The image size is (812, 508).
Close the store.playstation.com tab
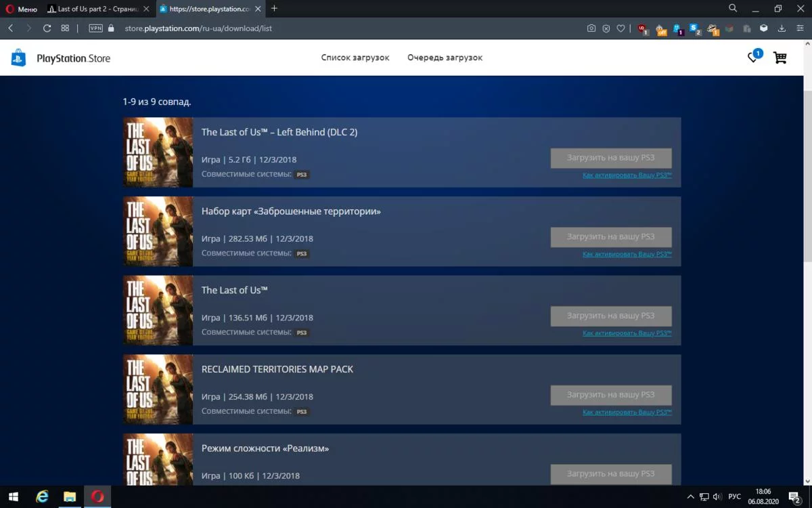coord(257,9)
